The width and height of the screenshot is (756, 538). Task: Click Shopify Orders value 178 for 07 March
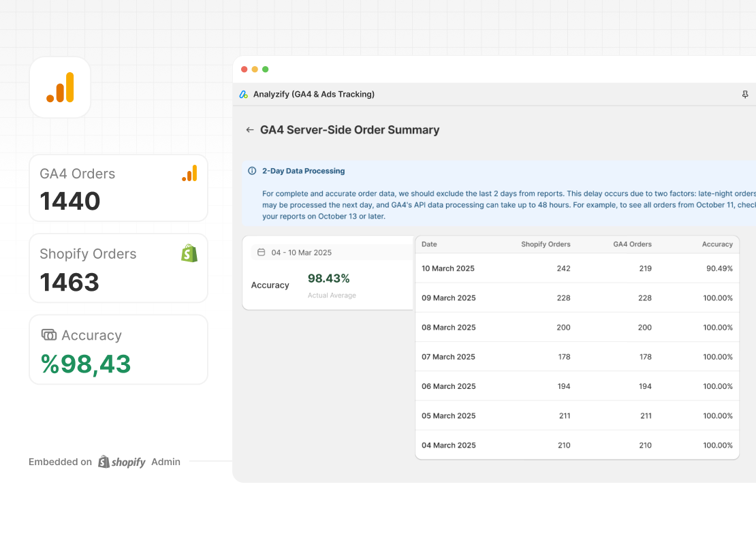pyautogui.click(x=564, y=357)
